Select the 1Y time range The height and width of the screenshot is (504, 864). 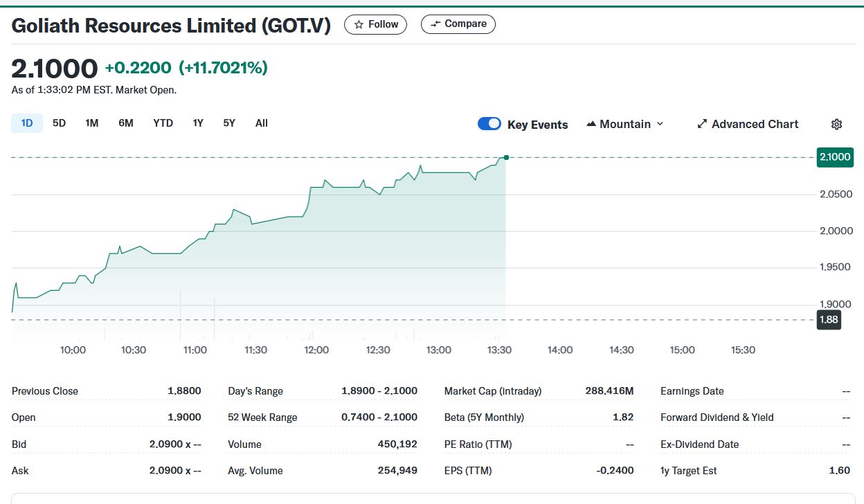point(198,123)
